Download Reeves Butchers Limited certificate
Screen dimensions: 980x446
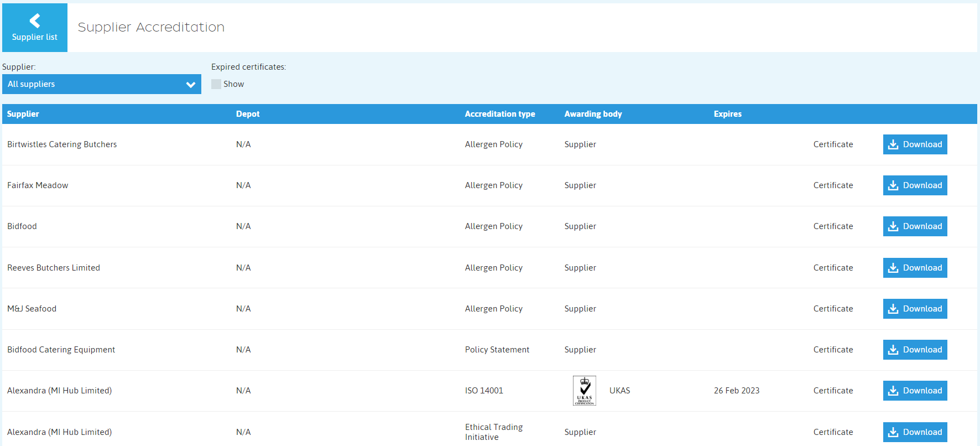tap(915, 268)
